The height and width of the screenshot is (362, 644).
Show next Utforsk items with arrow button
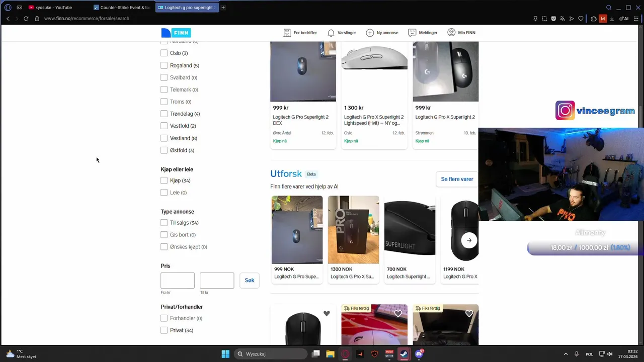pos(469,240)
